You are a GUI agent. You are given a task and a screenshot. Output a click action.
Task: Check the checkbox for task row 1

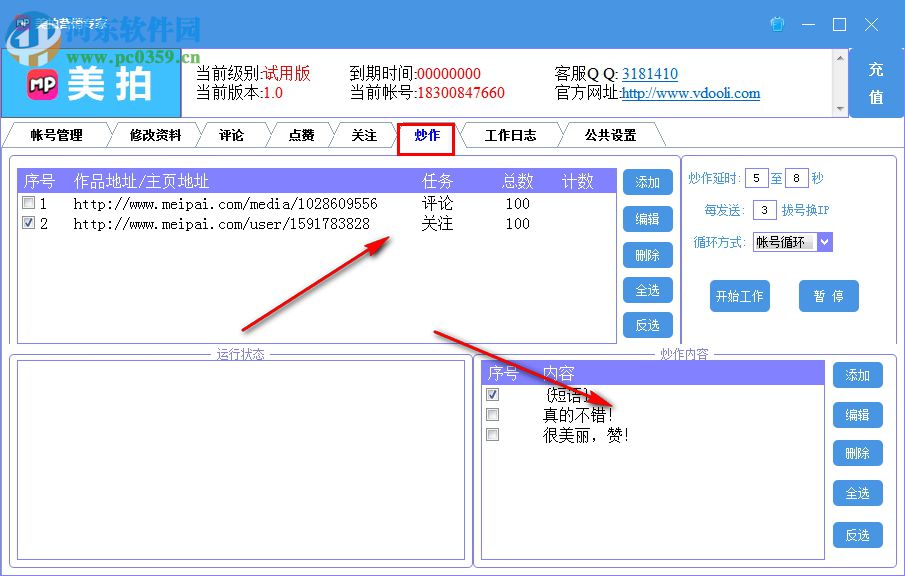(29, 202)
